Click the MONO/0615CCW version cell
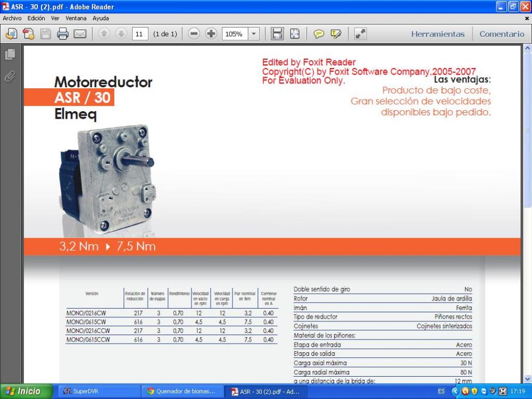This screenshot has height=399, width=532. [88, 339]
